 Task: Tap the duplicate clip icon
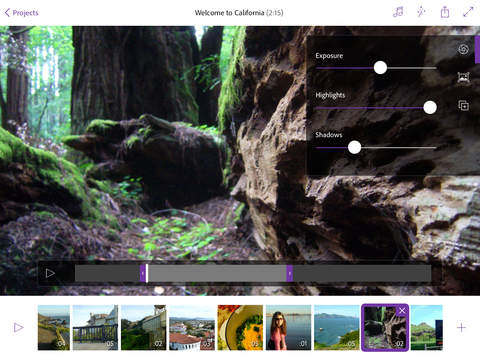[x=463, y=106]
